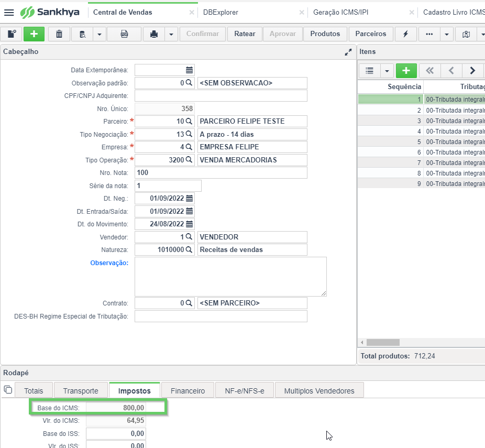
Task: Search Empresa using the magnifier icon
Action: click(x=189, y=147)
